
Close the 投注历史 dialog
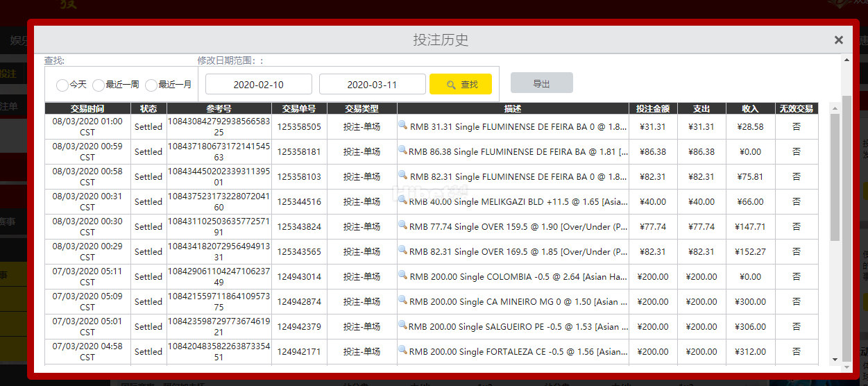coord(838,40)
